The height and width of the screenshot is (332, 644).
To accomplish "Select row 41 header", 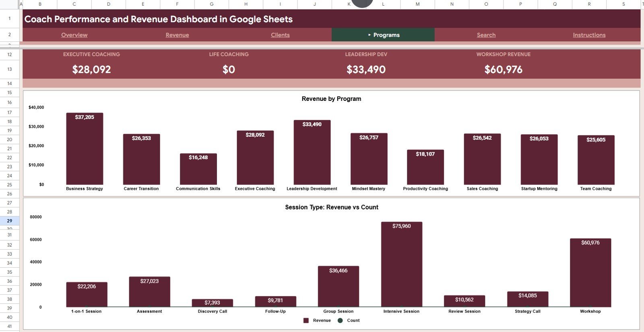I will point(10,326).
